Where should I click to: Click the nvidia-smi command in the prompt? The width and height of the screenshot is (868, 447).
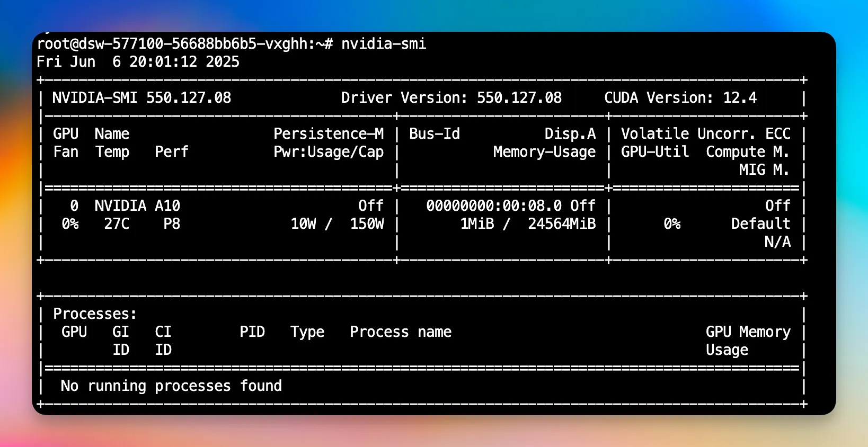pos(384,43)
